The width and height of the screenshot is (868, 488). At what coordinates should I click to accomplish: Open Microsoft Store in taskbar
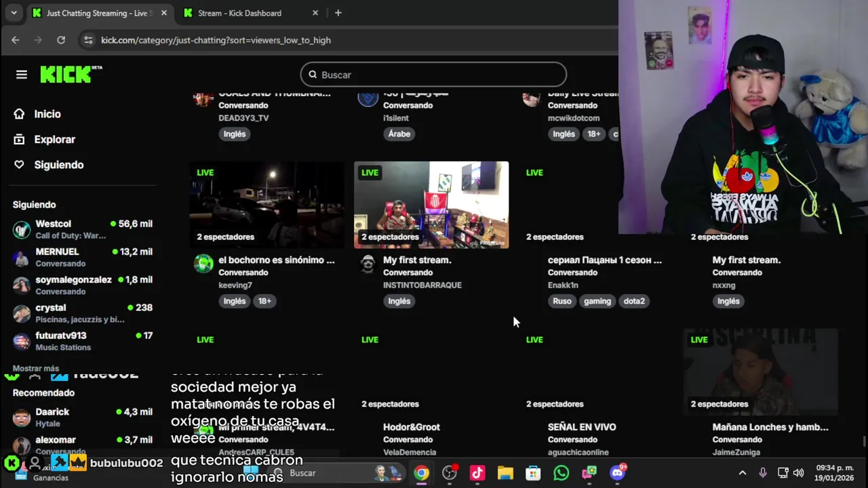tap(533, 473)
